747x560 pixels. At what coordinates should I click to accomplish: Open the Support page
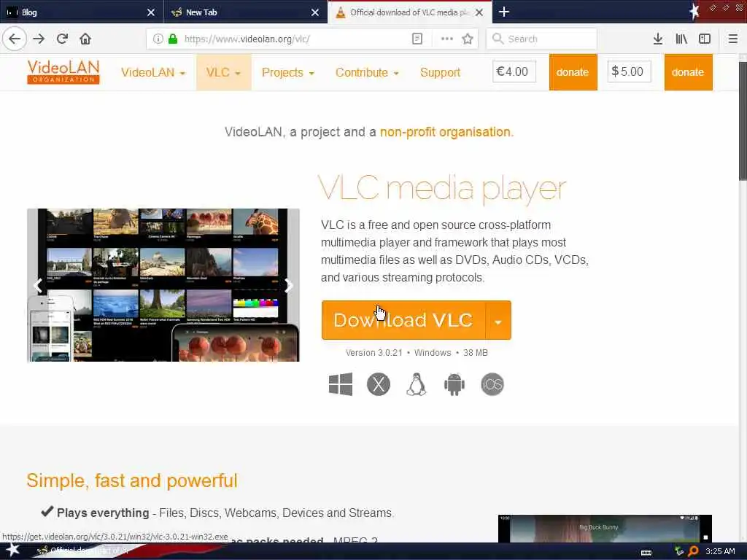click(x=440, y=72)
